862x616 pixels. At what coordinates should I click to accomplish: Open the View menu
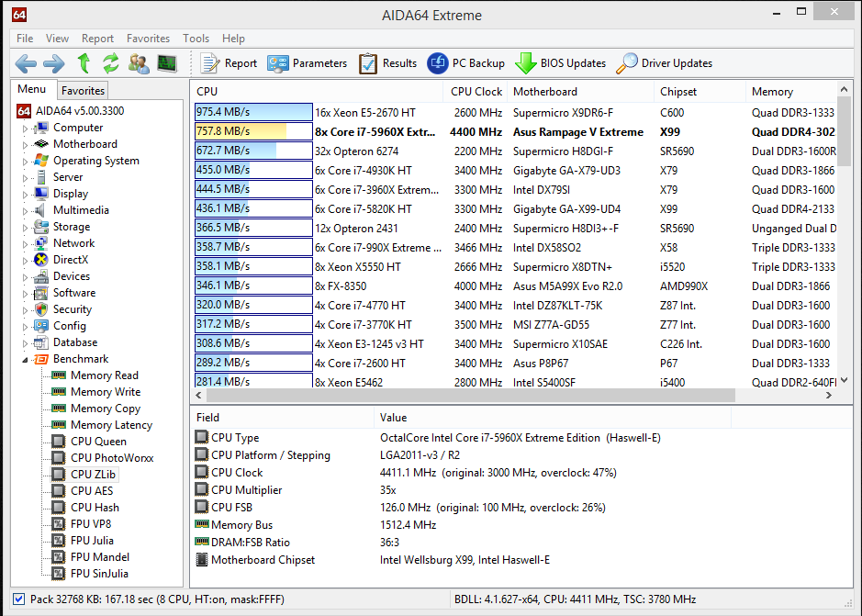57,39
